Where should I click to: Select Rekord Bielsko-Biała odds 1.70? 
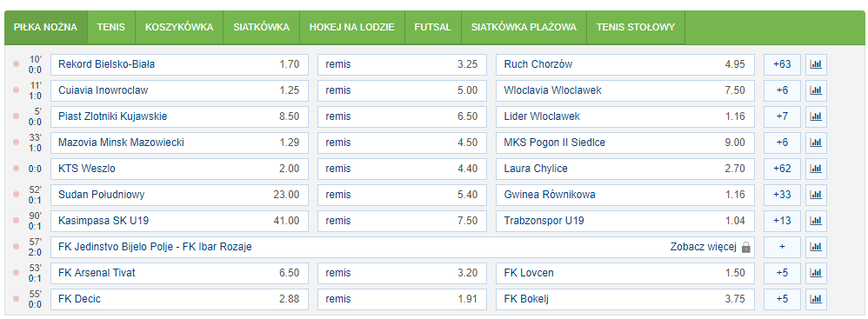179,64
